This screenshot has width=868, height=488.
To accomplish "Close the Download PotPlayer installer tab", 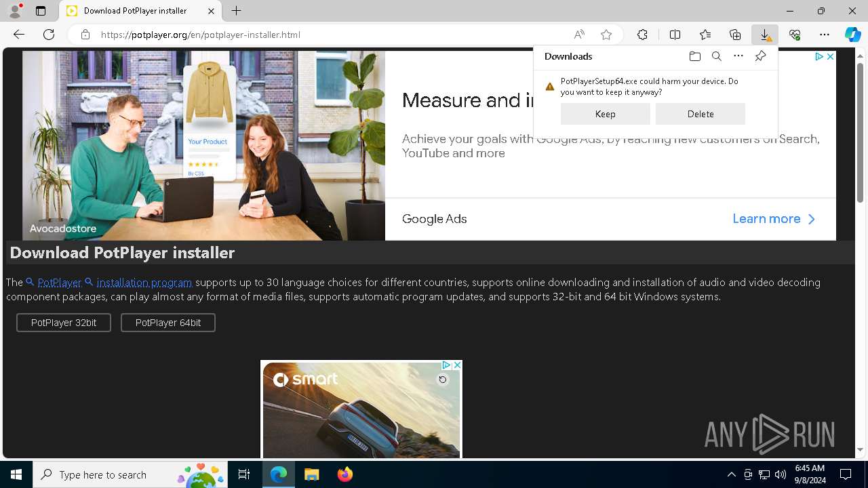I will [x=211, y=11].
